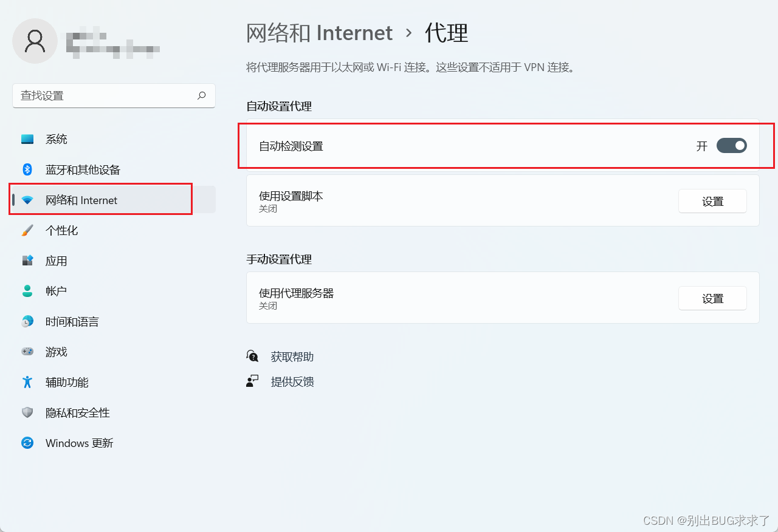The height and width of the screenshot is (532, 778).
Task: Click the Accessibility figure icon
Action: pos(27,382)
